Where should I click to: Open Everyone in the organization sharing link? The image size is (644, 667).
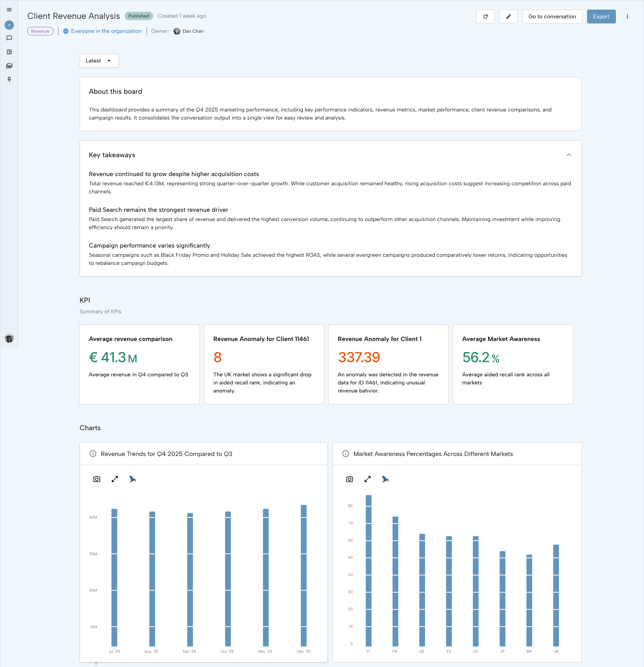click(x=102, y=31)
